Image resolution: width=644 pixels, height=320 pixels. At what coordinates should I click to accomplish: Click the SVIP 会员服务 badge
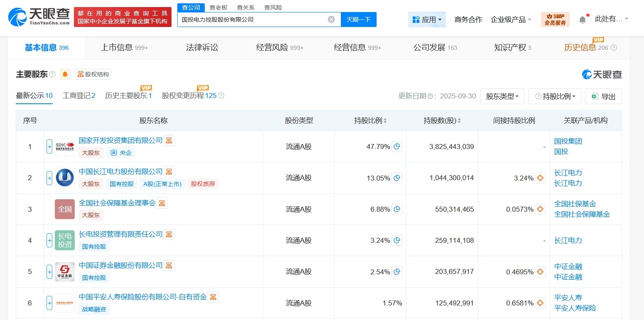pos(556,18)
